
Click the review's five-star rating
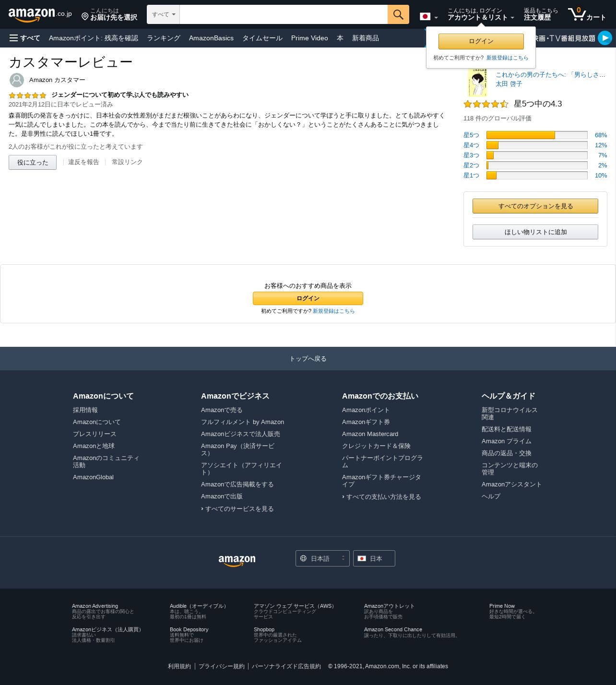[27, 95]
